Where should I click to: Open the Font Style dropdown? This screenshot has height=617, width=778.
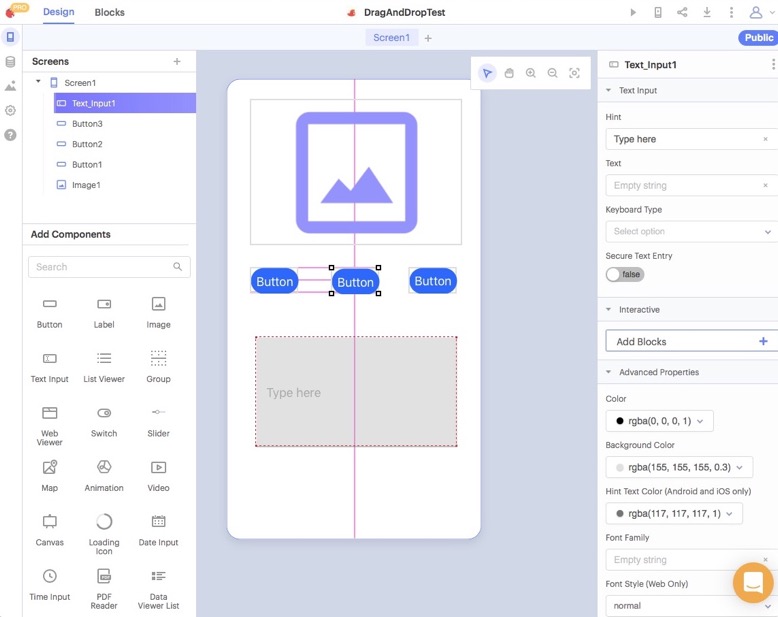click(691, 605)
